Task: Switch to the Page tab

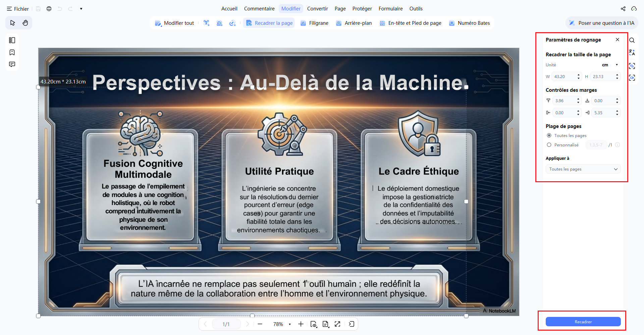Action: (x=340, y=9)
